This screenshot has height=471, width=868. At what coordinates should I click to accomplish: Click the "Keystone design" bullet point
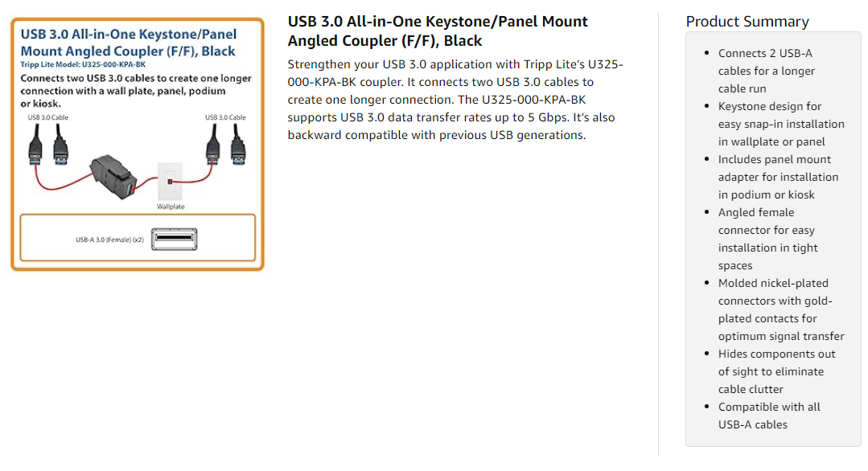pos(780,124)
